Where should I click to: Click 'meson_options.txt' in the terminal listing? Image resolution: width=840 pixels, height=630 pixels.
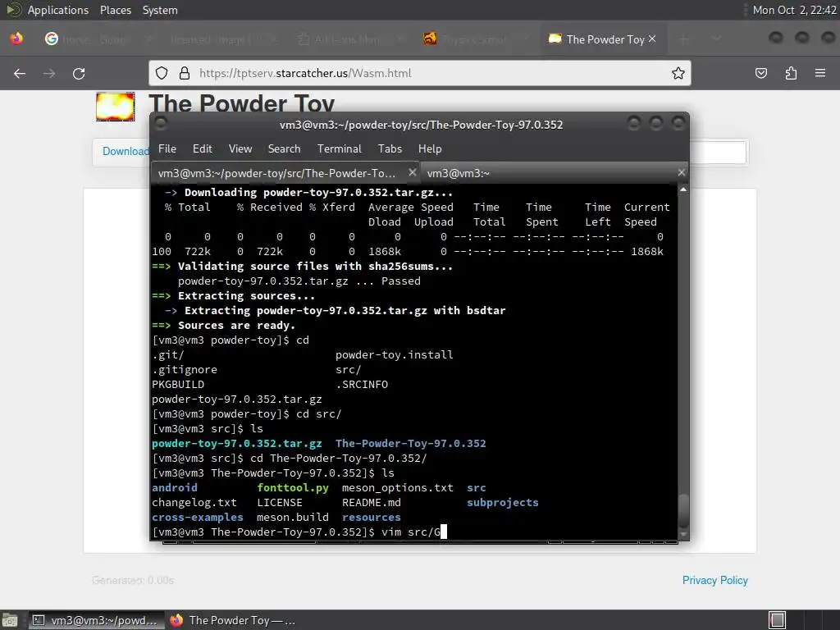(x=398, y=488)
